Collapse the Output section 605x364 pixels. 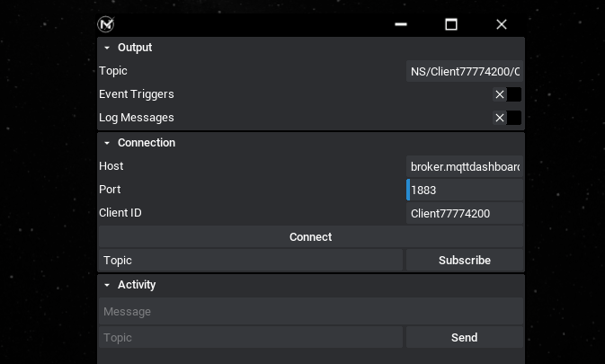(107, 48)
